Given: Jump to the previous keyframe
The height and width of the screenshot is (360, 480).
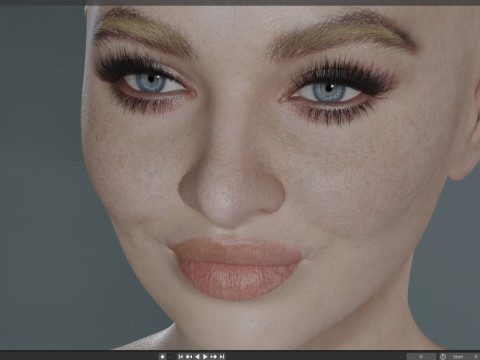Looking at the screenshot, I should coord(189,356).
